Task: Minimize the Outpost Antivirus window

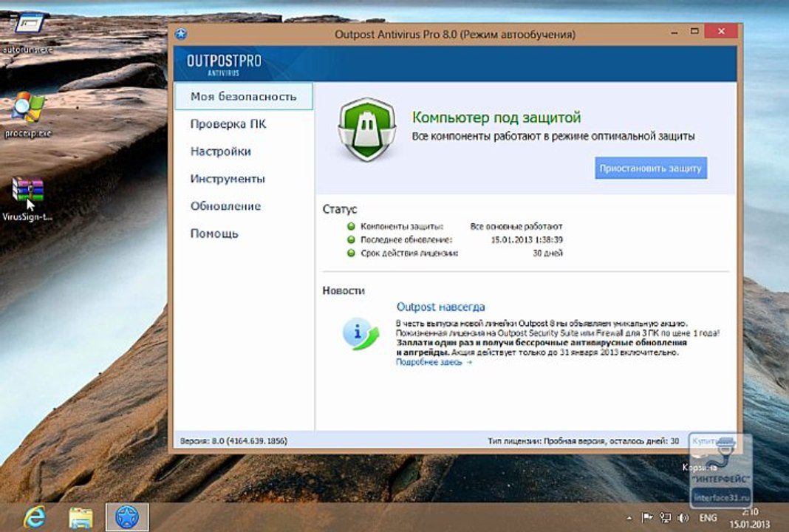Action: (x=674, y=33)
